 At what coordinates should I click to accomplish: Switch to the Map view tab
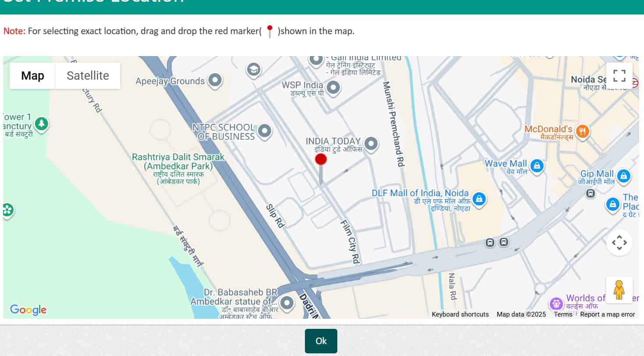32,76
